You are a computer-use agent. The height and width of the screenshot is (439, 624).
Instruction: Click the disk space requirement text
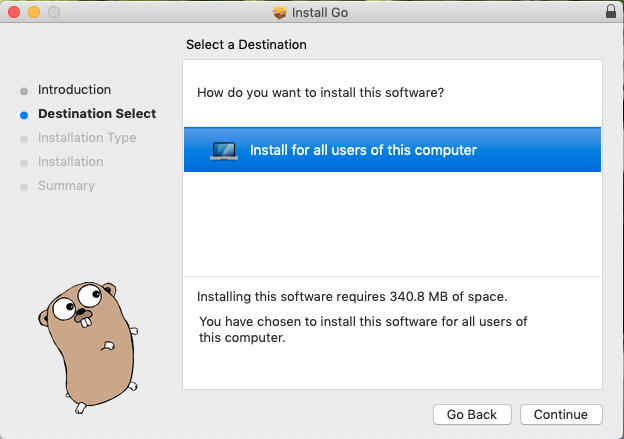(352, 297)
